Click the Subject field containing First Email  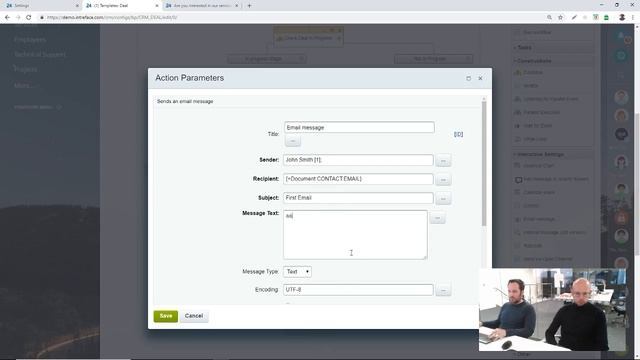point(358,198)
